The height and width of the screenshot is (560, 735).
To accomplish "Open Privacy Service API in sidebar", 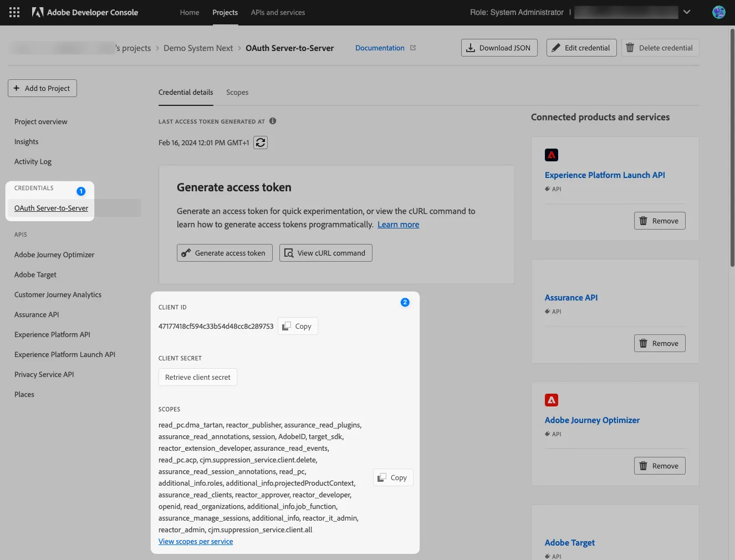I will point(44,375).
